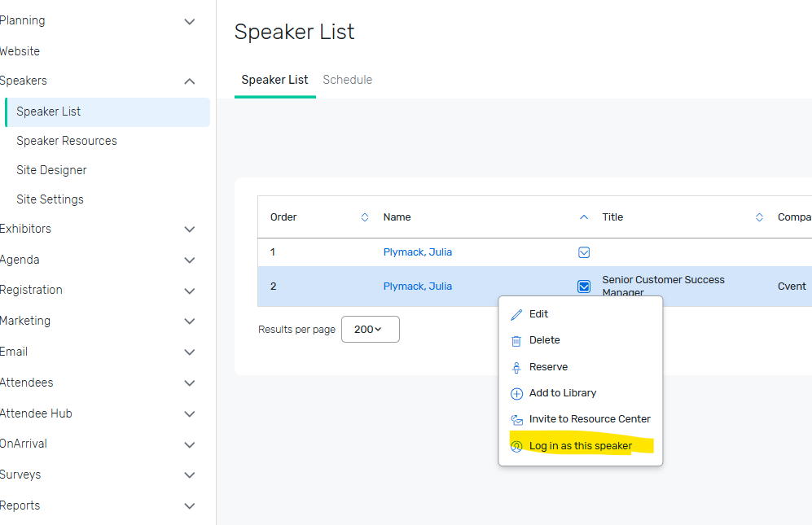The image size is (812, 525).
Task: Click the Log in as this speaker icon
Action: coord(516,446)
